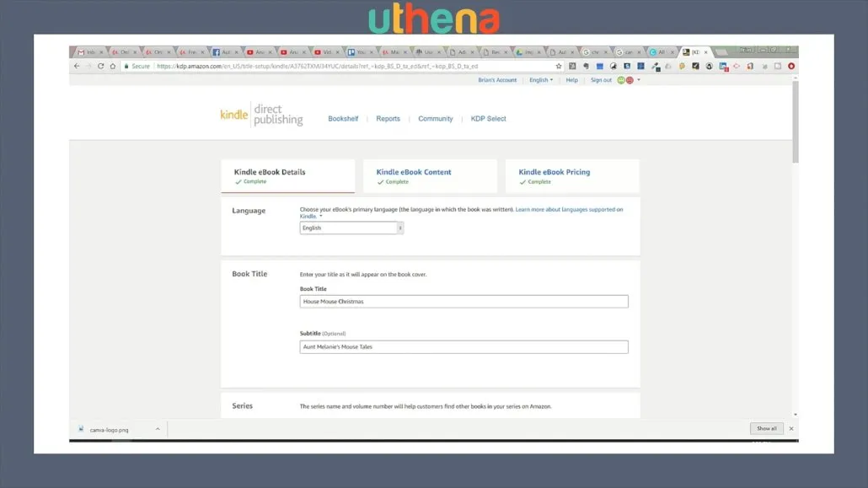The image size is (868, 488).
Task: Click the half-circle contrast extension icon
Action: (613, 66)
